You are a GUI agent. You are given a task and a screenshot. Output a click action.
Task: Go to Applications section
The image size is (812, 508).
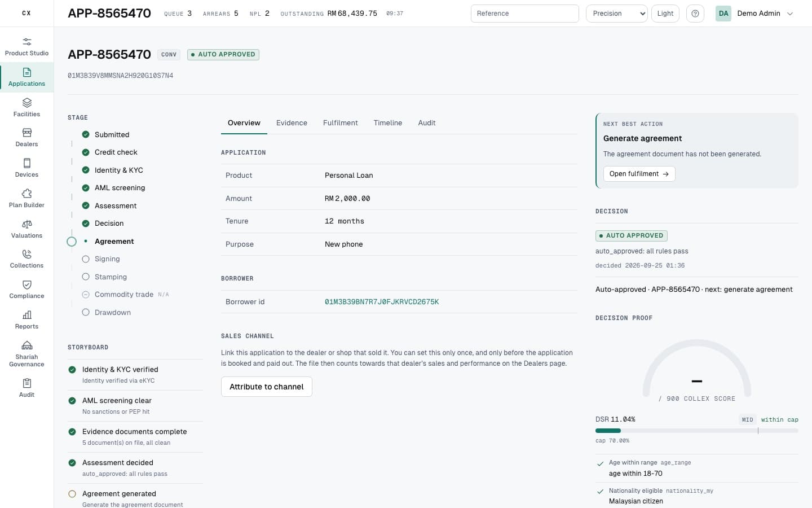27,77
